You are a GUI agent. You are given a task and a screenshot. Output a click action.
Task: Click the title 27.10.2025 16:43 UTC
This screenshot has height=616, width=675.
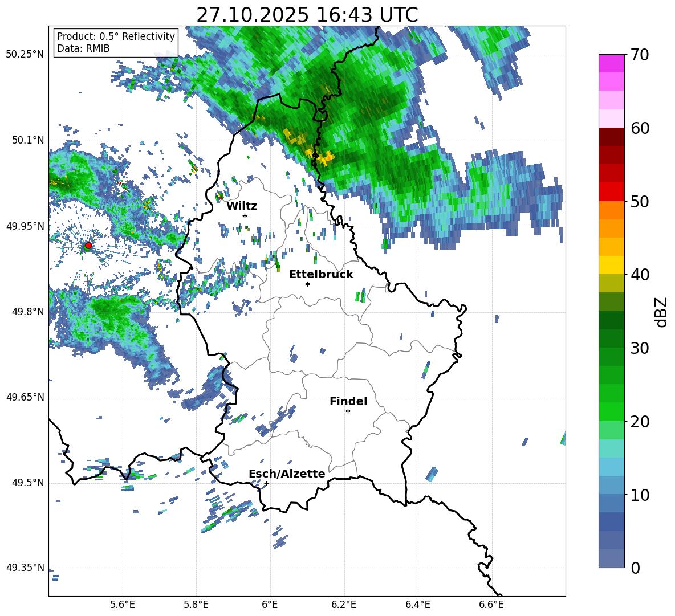[x=307, y=15]
